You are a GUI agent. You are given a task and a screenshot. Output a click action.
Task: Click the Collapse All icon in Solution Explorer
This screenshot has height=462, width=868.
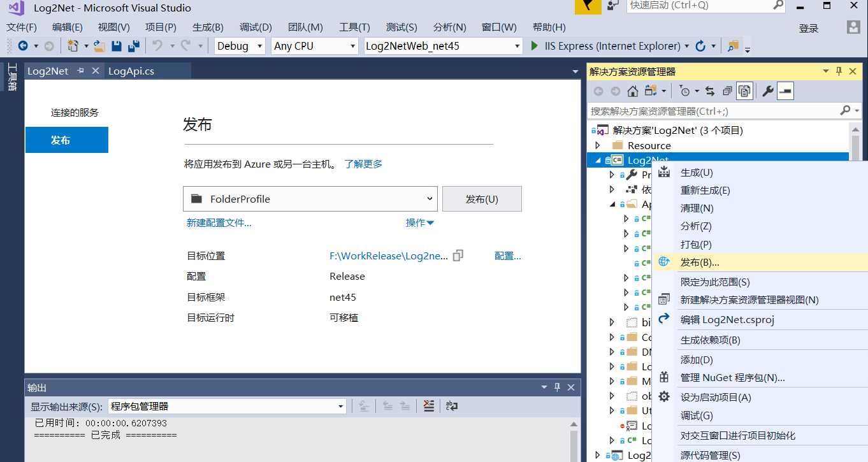[727, 91]
